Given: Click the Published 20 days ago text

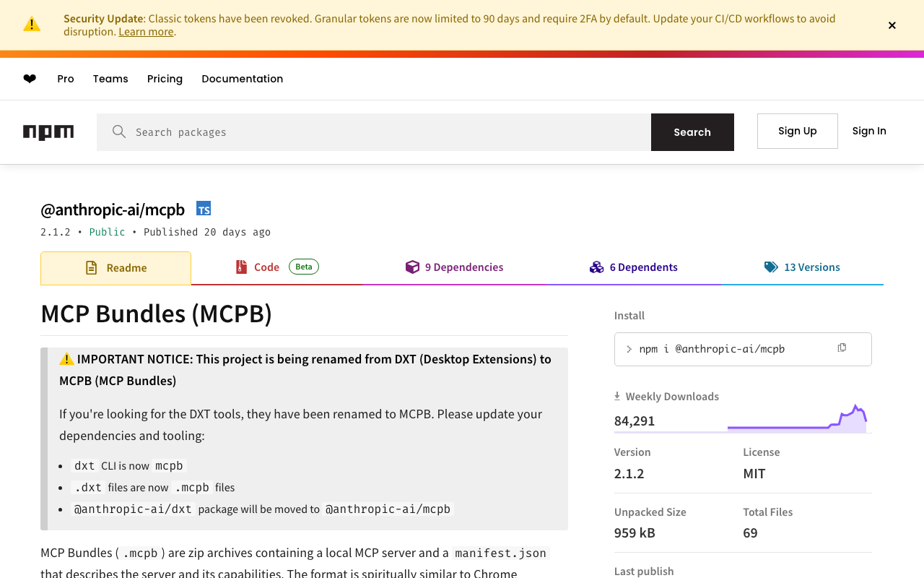Looking at the screenshot, I should click(x=207, y=232).
